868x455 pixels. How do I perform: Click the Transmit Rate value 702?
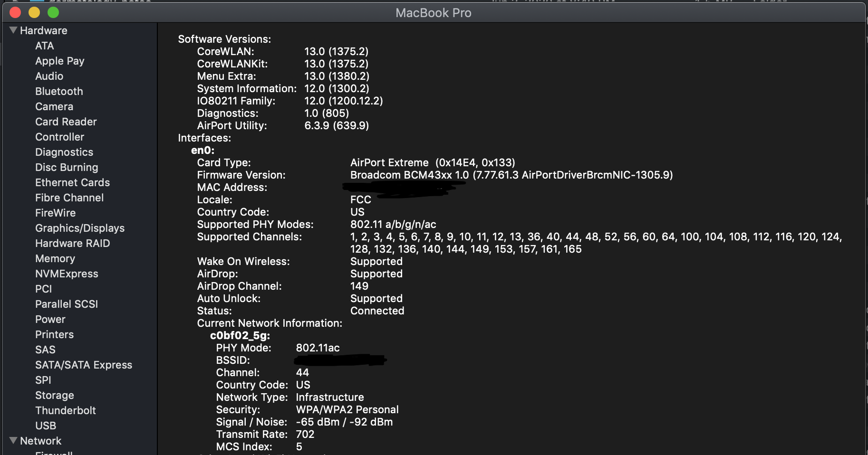(x=305, y=434)
